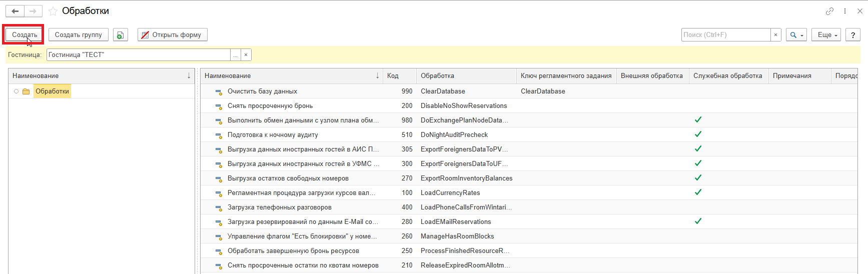Click Ключ регламентного задания column header
This screenshot has height=274, width=868.
coord(566,75)
